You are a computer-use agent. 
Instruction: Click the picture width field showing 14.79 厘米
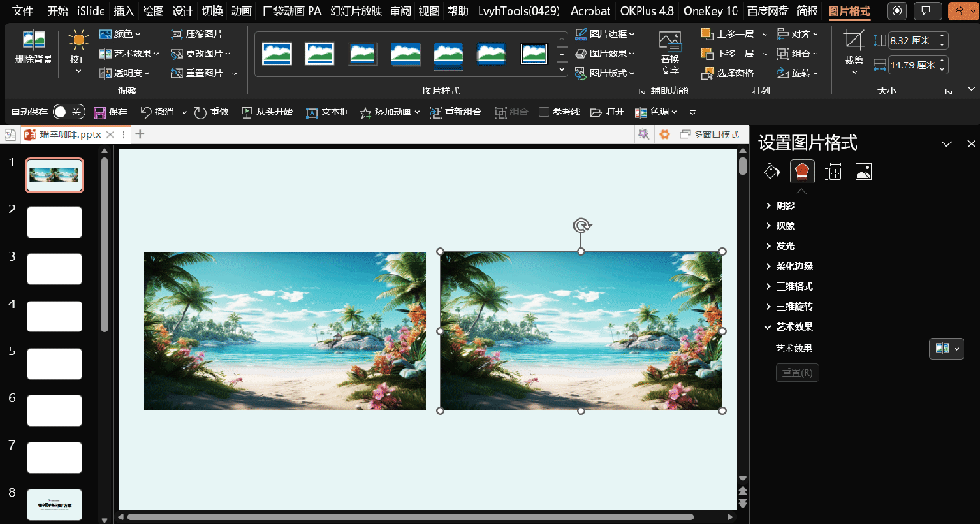[x=919, y=64]
